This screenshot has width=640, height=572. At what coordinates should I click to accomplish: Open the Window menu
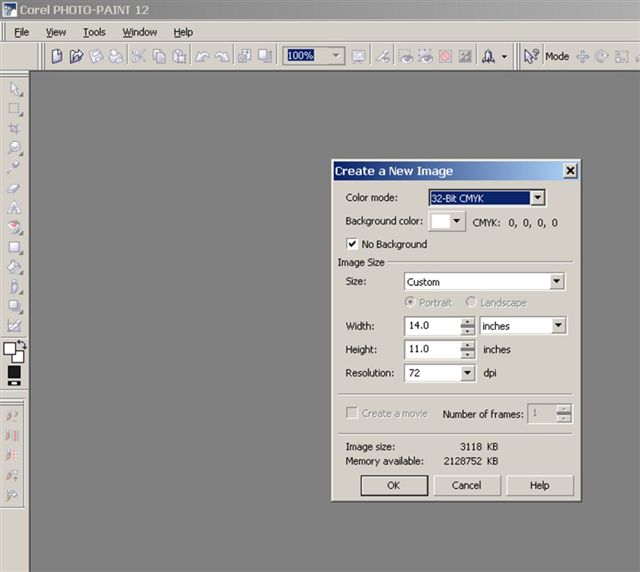click(140, 32)
